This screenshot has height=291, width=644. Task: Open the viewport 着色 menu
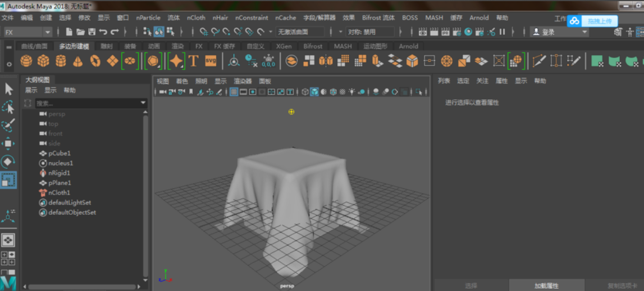pyautogui.click(x=182, y=81)
